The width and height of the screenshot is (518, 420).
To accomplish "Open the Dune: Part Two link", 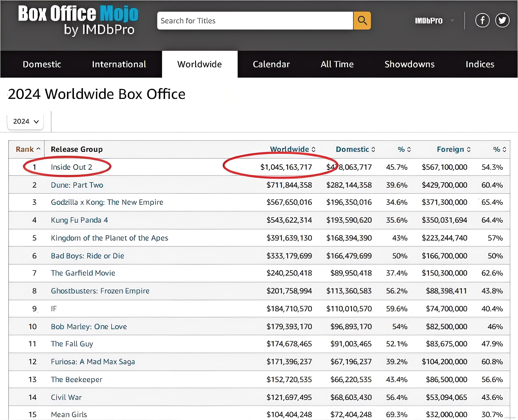I will (77, 185).
